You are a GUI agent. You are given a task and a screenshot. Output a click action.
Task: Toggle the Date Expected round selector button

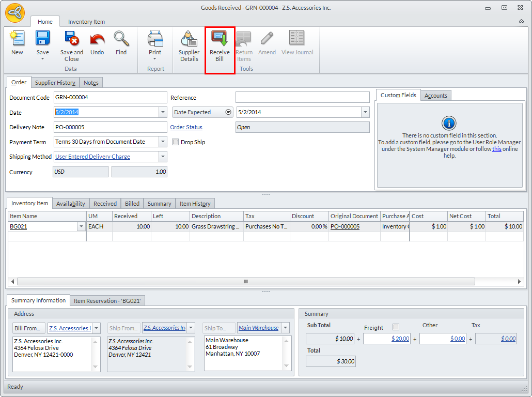[x=228, y=112]
